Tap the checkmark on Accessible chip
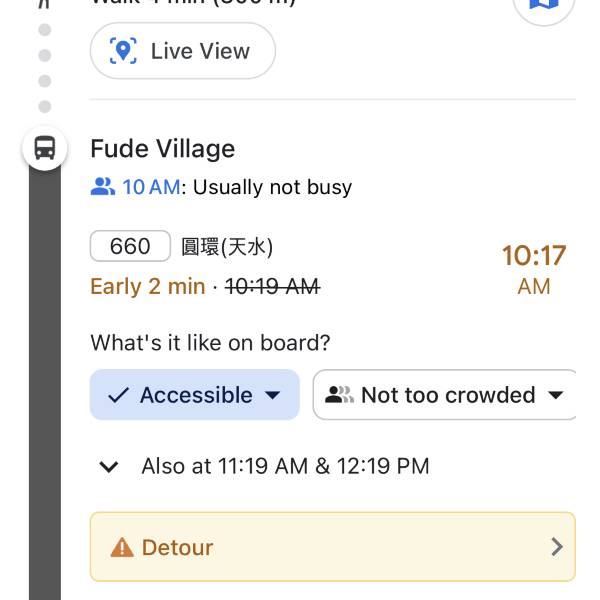The image size is (600, 600). coord(118,395)
